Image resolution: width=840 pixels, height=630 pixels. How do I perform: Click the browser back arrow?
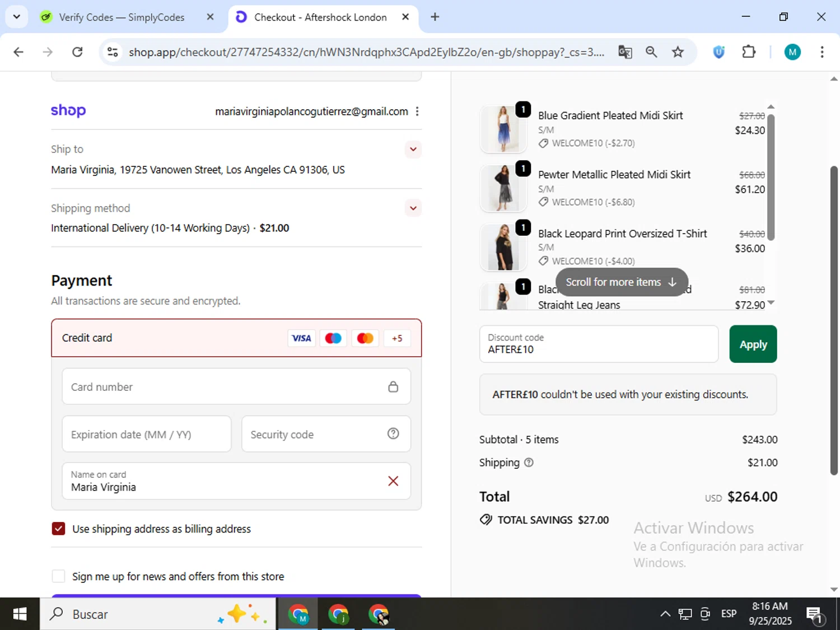point(18,52)
